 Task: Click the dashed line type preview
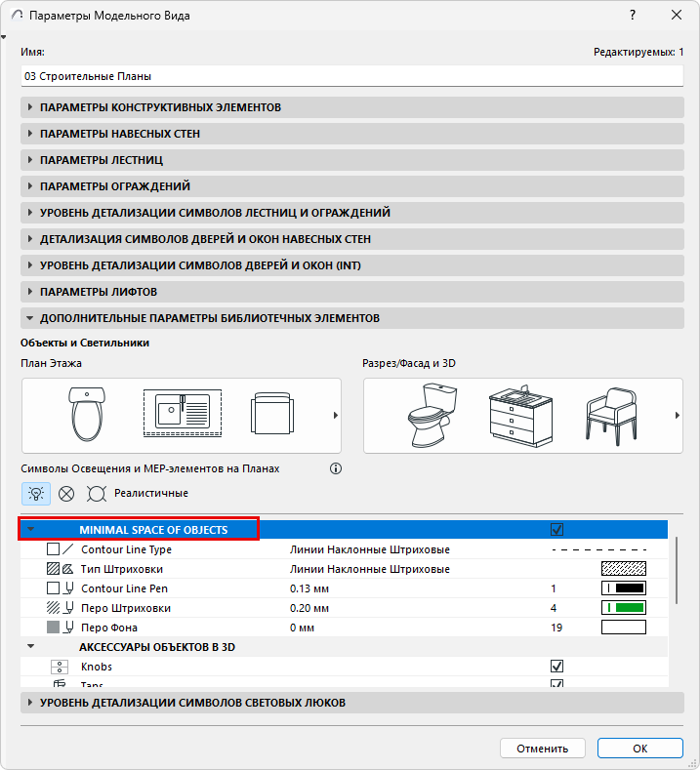[x=599, y=549]
